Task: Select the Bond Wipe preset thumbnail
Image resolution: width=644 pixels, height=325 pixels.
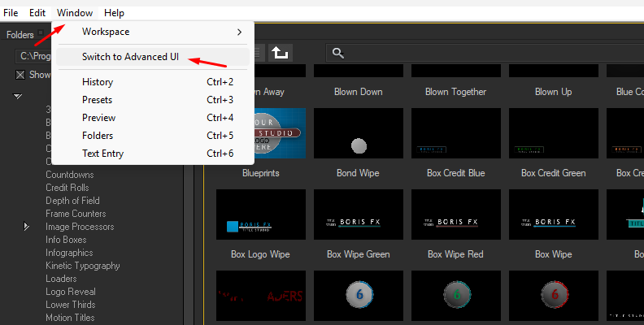Action: (x=358, y=214)
